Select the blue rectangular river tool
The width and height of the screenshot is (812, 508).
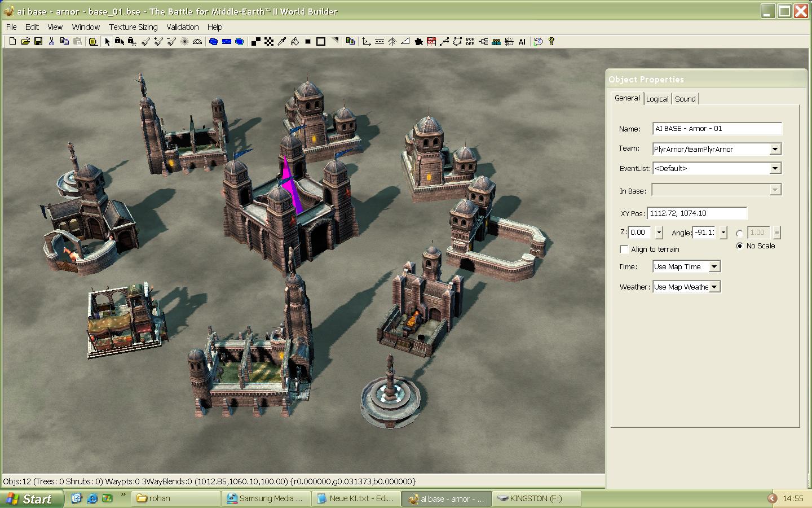(227, 41)
